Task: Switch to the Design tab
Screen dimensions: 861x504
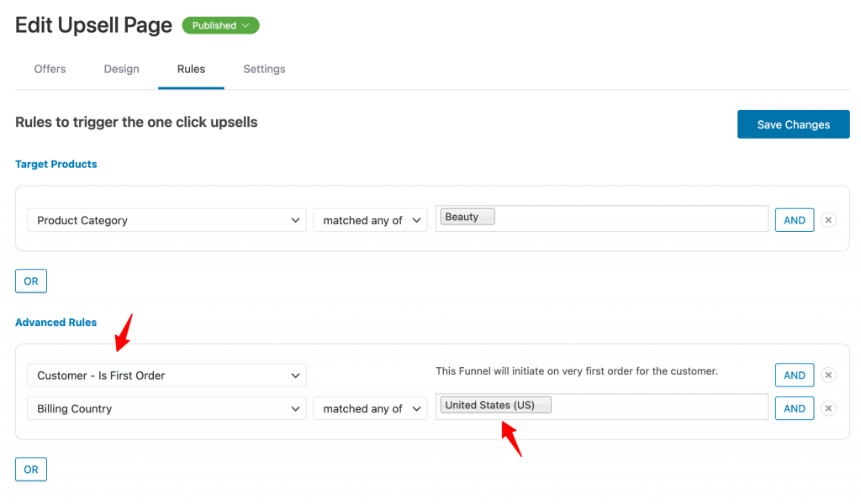Action: (x=121, y=69)
